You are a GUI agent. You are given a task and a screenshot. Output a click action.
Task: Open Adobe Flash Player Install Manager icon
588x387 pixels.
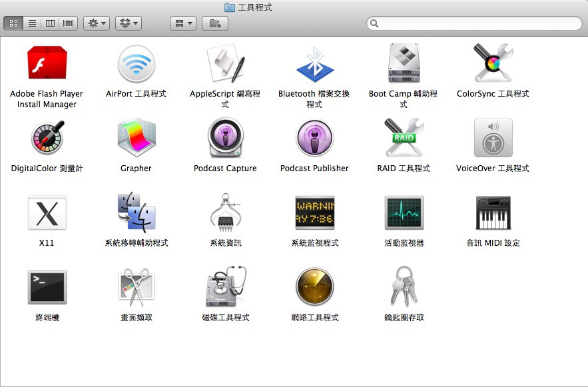47,63
